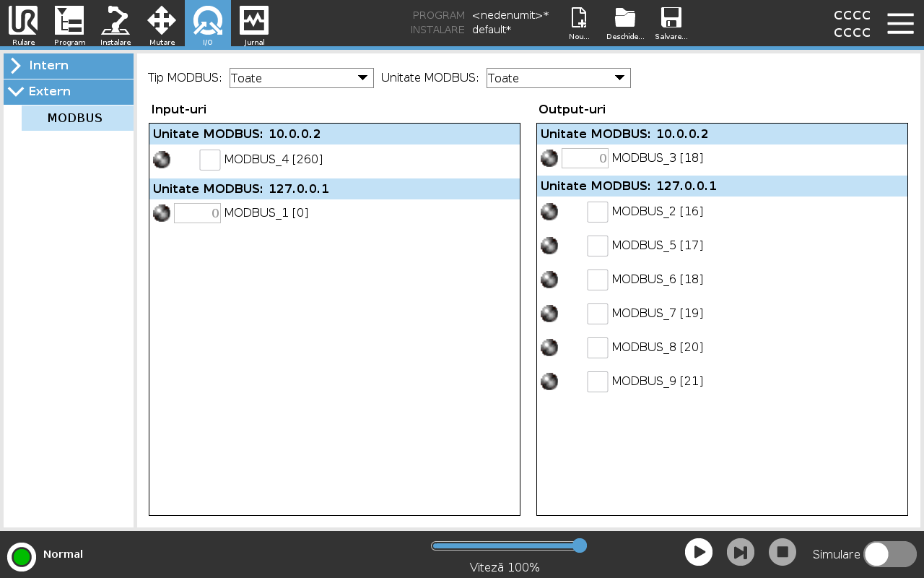Viewport: 924px width, 578px height.
Task: Click the Deschide folder icon
Action: click(625, 23)
